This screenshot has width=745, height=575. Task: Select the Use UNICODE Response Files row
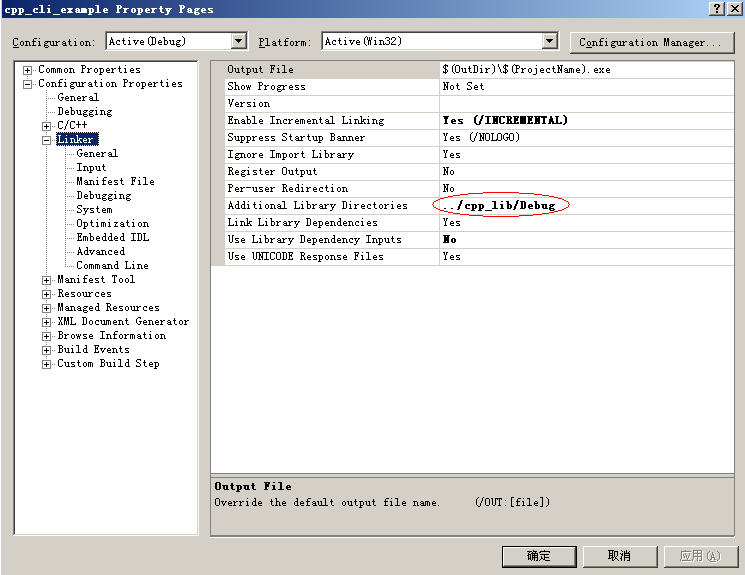coord(305,257)
